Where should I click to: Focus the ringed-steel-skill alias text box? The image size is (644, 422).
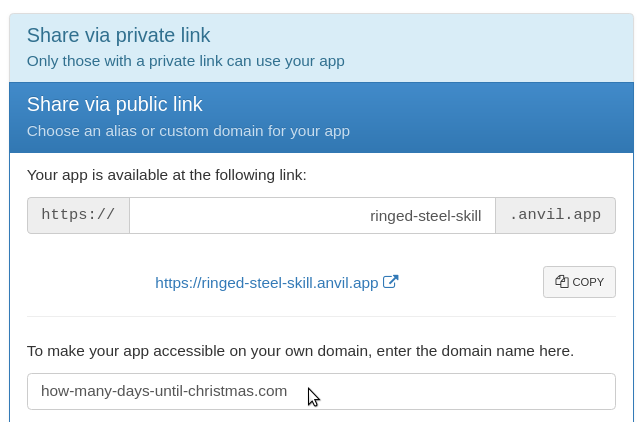pos(312,216)
